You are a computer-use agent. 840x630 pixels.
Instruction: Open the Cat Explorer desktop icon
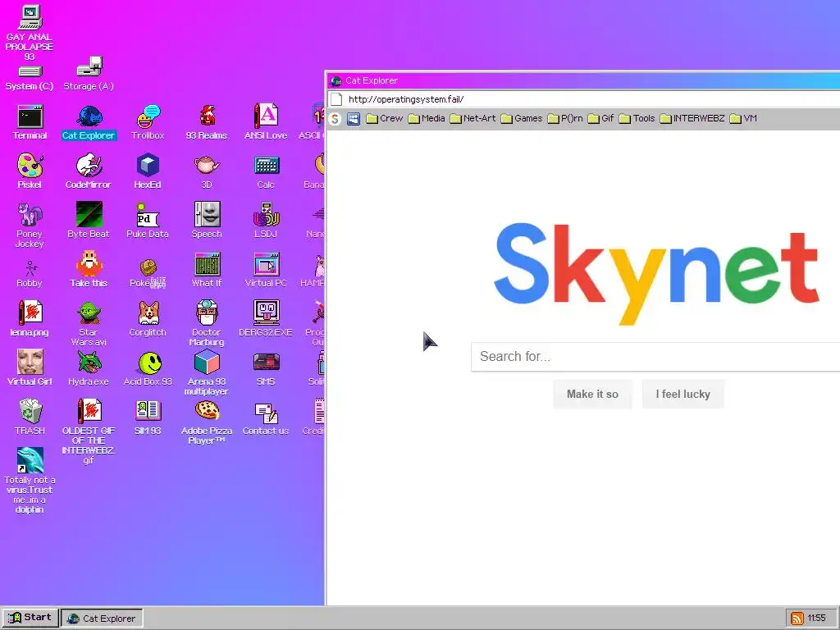click(x=89, y=123)
